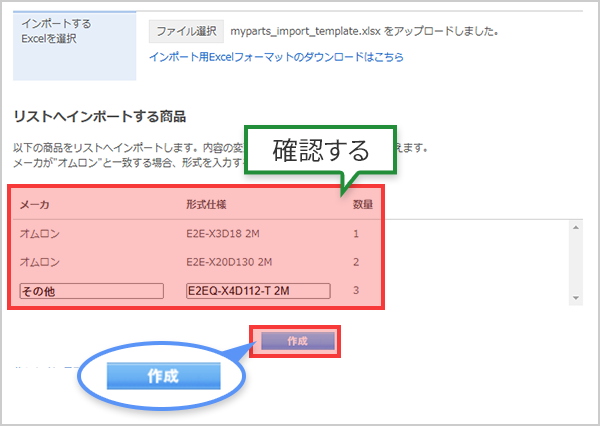The width and height of the screenshot is (600, 426).
Task: Click the メーカ column header
Action: click(34, 205)
